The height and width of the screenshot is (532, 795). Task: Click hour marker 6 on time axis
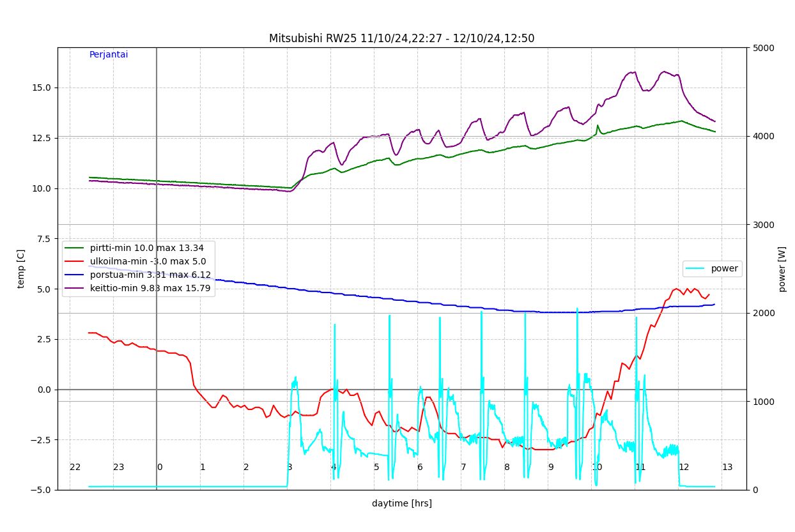pos(420,467)
